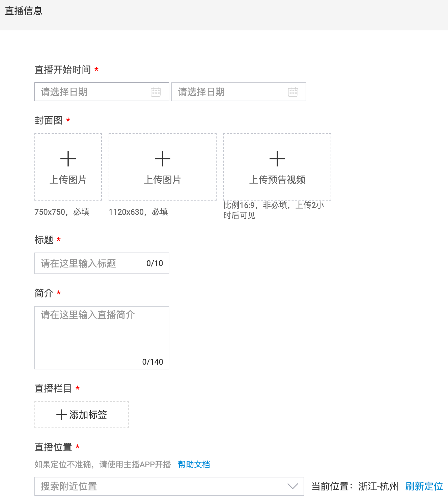Click 上传图片 text in the 750x750 box
448x497 pixels.
click(68, 180)
